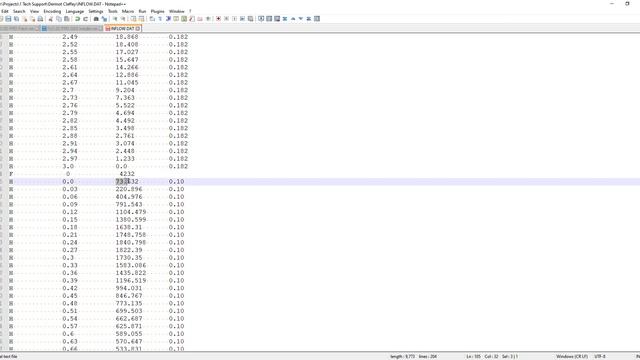Open the Window menu
This screenshot has height=360, width=640.
click(x=177, y=11)
